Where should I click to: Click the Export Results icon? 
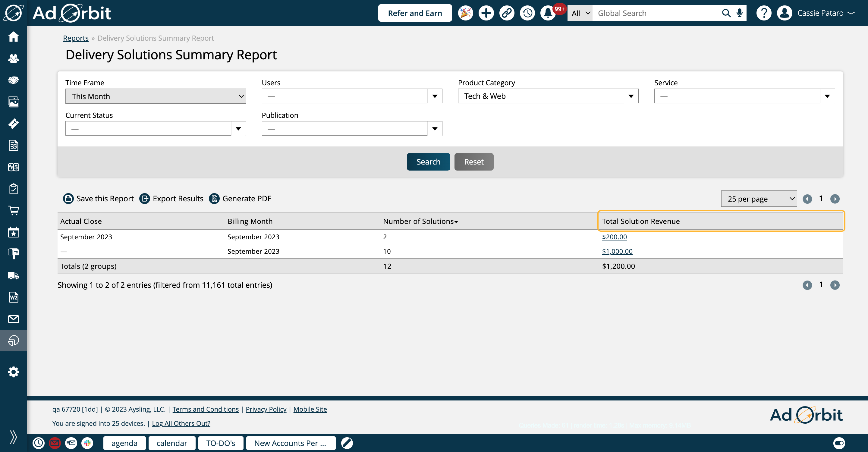145,199
